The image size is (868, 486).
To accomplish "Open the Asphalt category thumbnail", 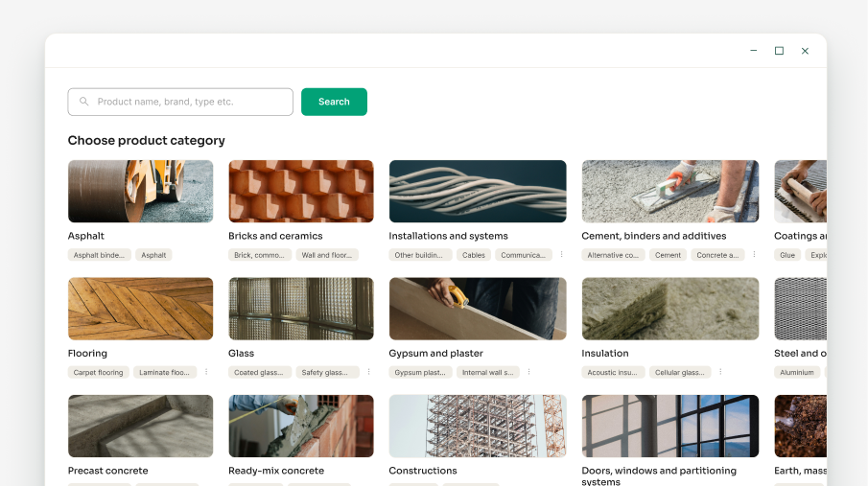I will click(141, 192).
